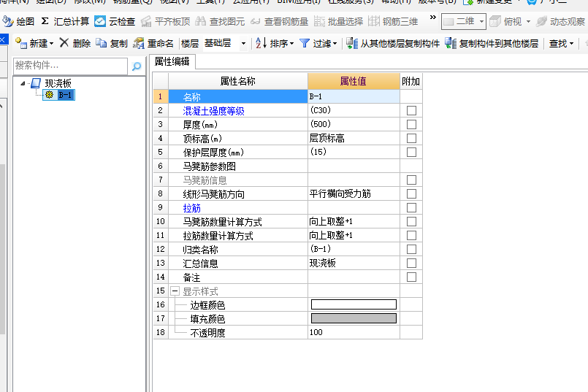
Task: Click the 拉筋 property link
Action: pyautogui.click(x=191, y=208)
